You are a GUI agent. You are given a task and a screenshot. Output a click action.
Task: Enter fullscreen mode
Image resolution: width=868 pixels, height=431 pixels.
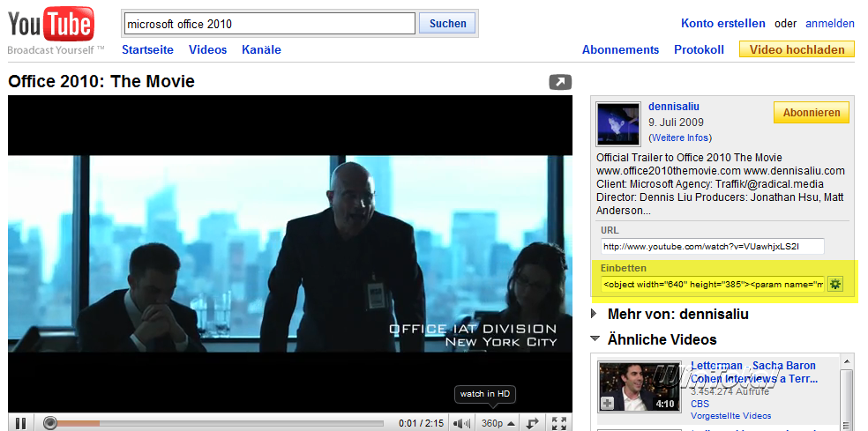pyautogui.click(x=559, y=423)
